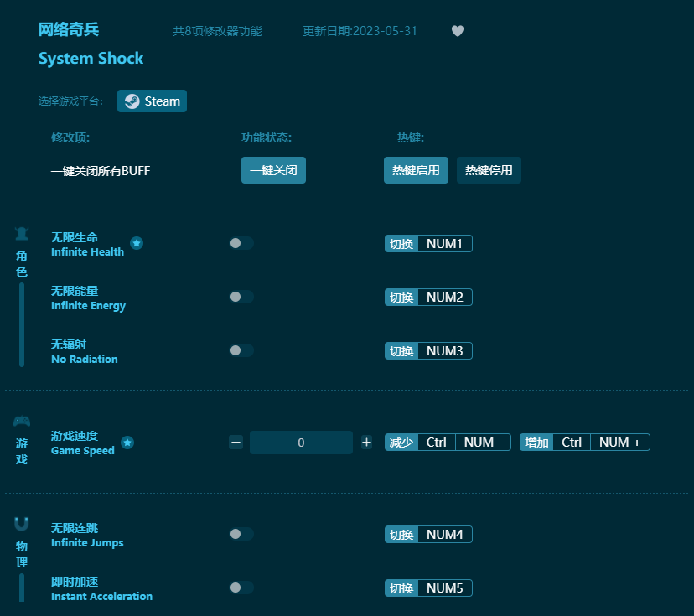Toggle Infinite Health switch
Image resolution: width=694 pixels, height=616 pixels.
click(241, 243)
